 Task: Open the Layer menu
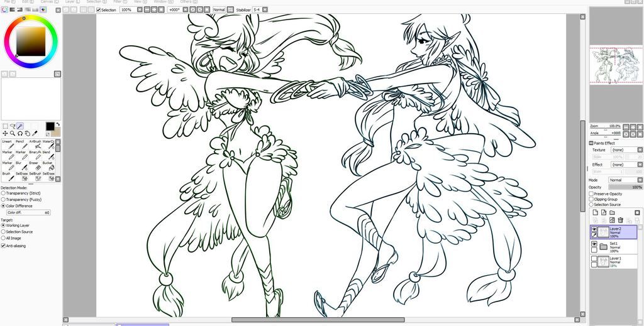(x=70, y=2)
